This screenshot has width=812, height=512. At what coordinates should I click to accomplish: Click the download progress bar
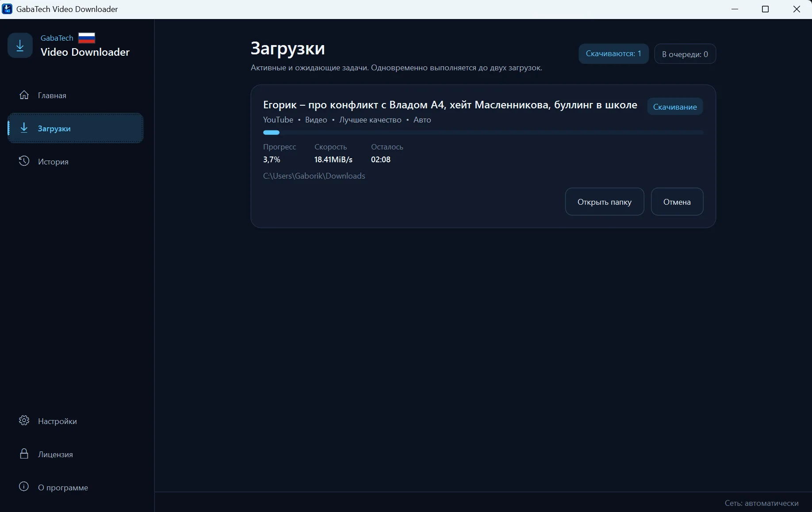pyautogui.click(x=483, y=132)
